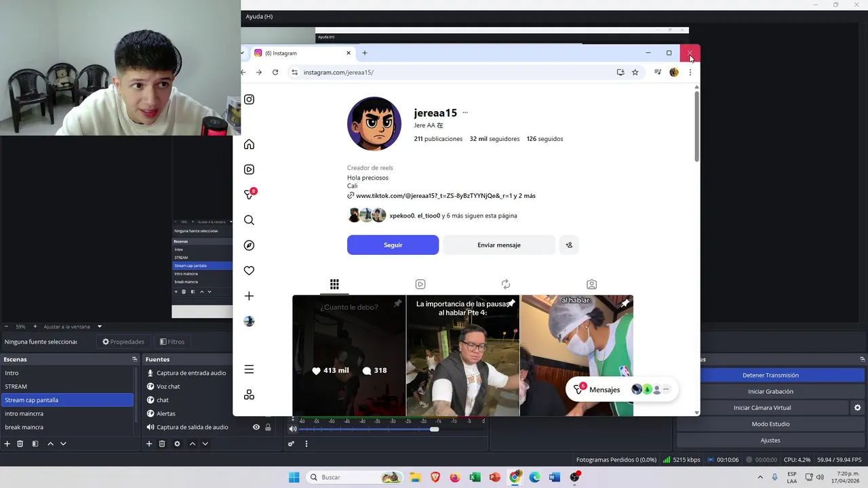This screenshot has width=868, height=488.
Task: Open Instagram direct messages sidebar icon
Action: (x=249, y=195)
